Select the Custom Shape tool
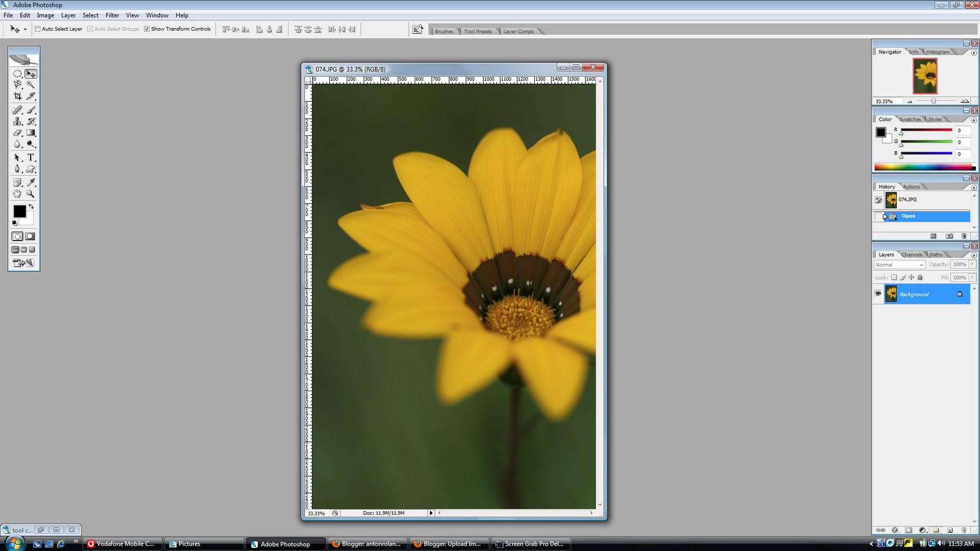 tap(31, 169)
